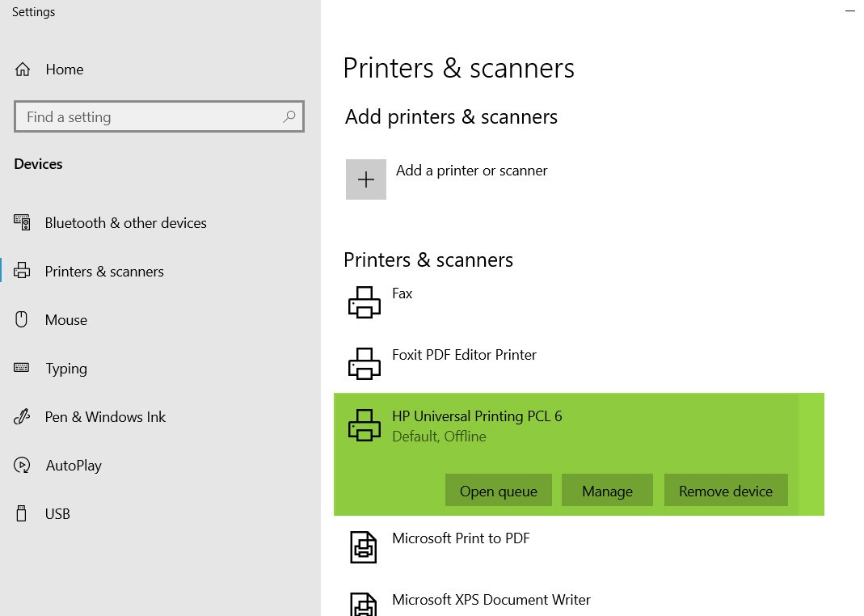Image resolution: width=864 pixels, height=616 pixels.
Task: Click the Printers & scanners sidebar icon
Action: coord(22,271)
